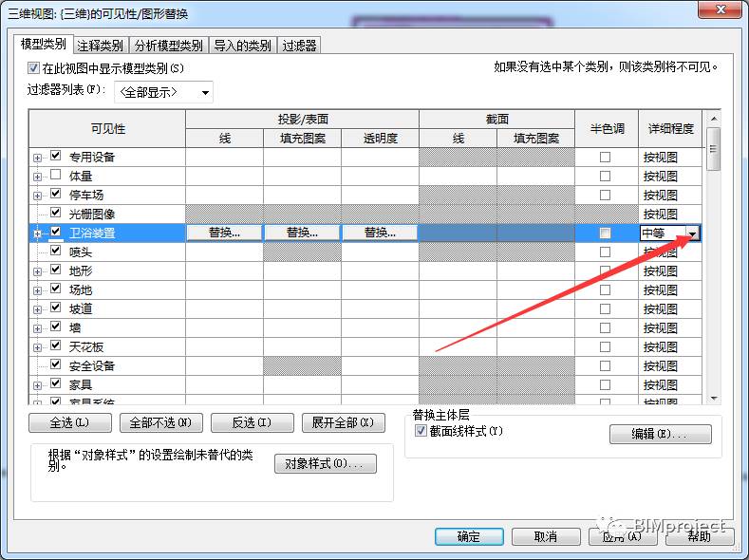
Task: Toggle halftone checkbox for 坡道
Action: pyautogui.click(x=606, y=308)
